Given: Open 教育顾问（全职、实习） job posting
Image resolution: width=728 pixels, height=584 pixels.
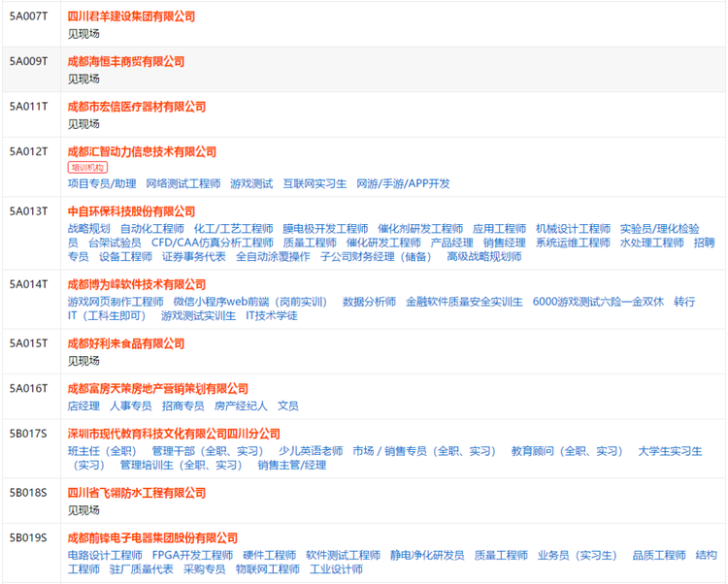Looking at the screenshot, I should 568,451.
